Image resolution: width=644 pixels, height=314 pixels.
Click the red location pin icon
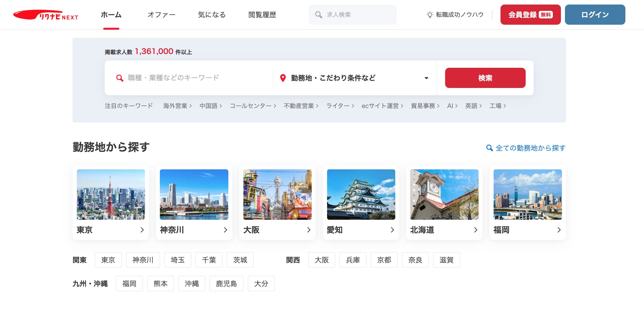click(283, 78)
